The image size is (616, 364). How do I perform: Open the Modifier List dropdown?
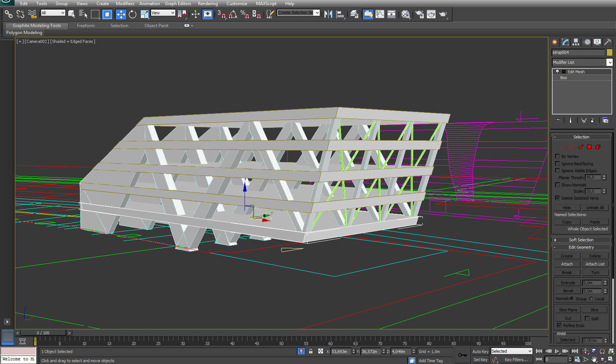click(x=609, y=62)
